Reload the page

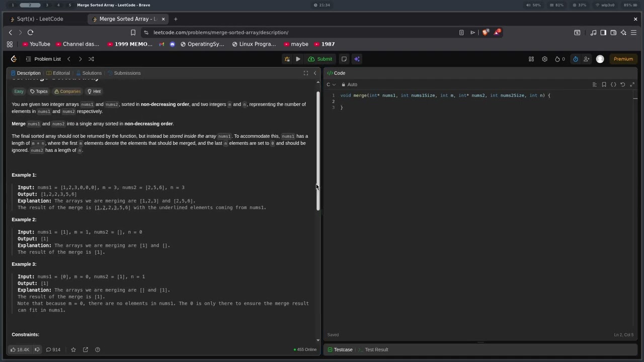[x=30, y=32]
